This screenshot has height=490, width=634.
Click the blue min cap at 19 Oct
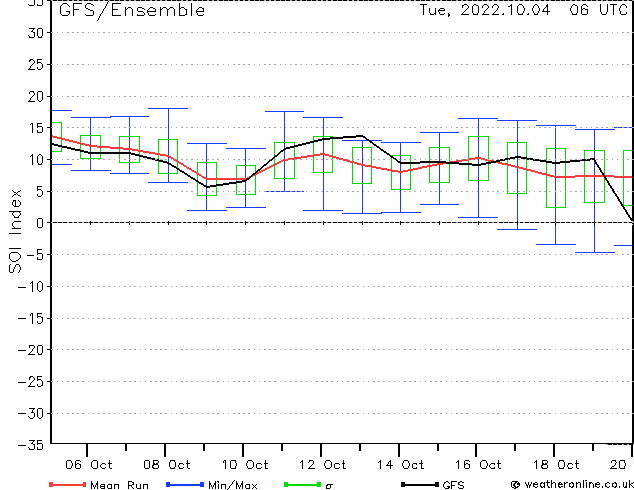tap(595, 252)
